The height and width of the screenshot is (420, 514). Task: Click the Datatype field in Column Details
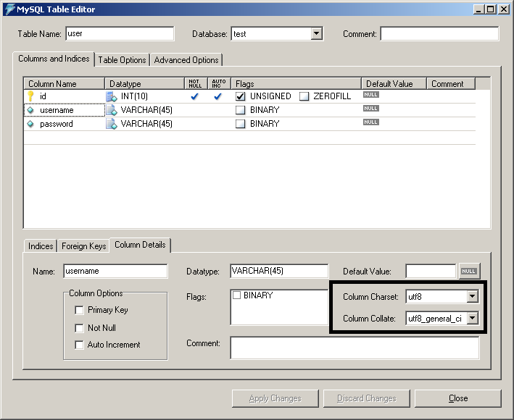coord(279,271)
